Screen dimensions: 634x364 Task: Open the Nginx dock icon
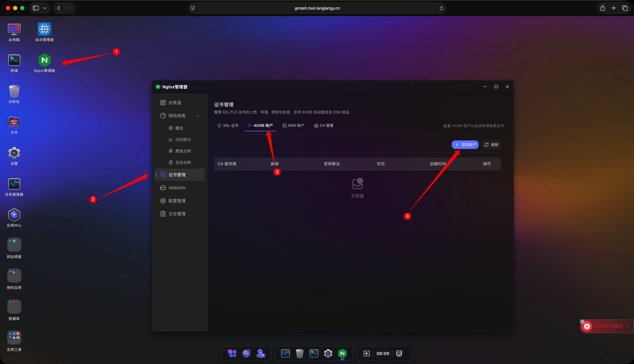(342, 354)
